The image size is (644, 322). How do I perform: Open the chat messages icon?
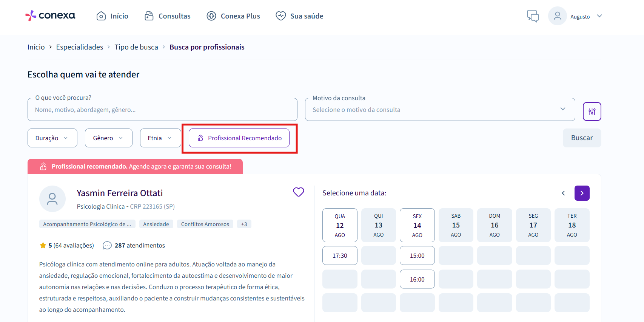coord(533,16)
